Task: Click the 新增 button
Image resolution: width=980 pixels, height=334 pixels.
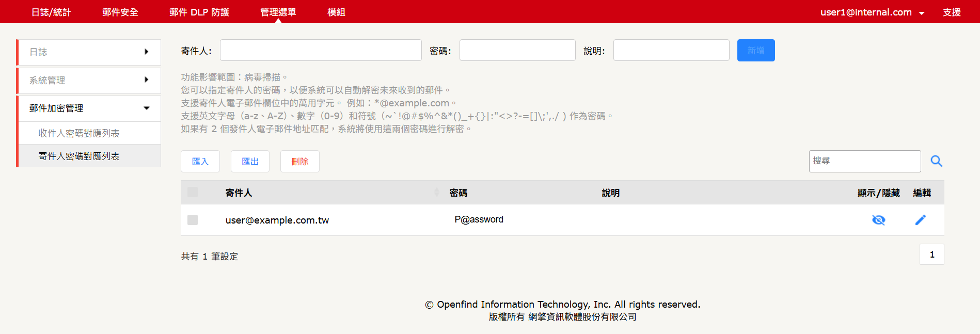Action: click(756, 51)
